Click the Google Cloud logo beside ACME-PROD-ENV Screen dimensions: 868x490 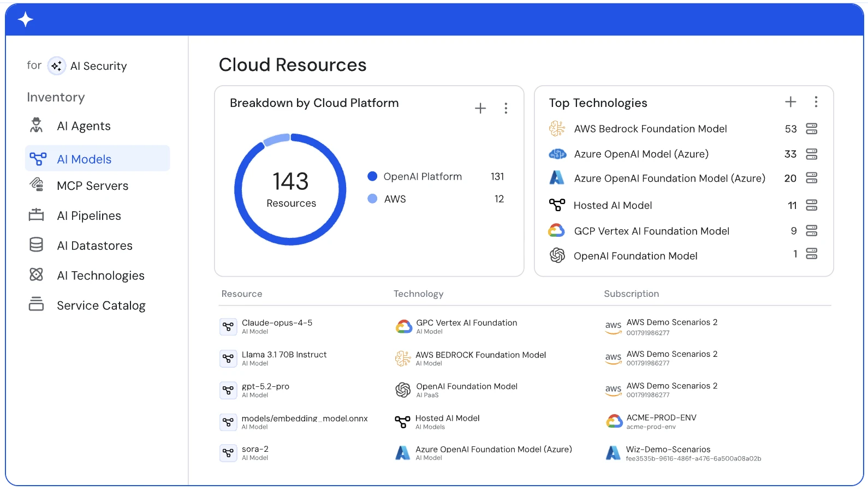614,421
